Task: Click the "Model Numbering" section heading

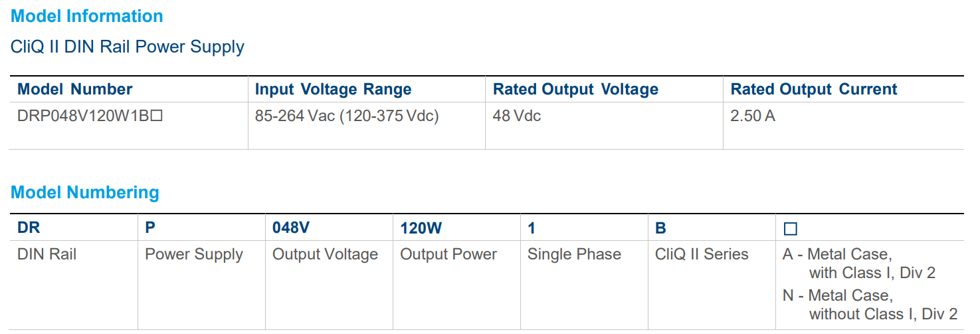Action: click(85, 192)
